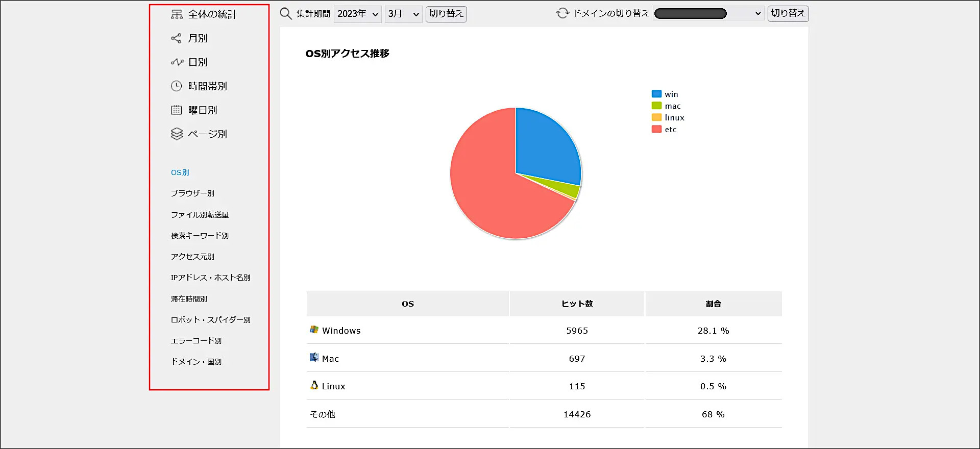Click the 全体の統計 sitemap icon
The height and width of the screenshot is (449, 980).
pyautogui.click(x=177, y=14)
